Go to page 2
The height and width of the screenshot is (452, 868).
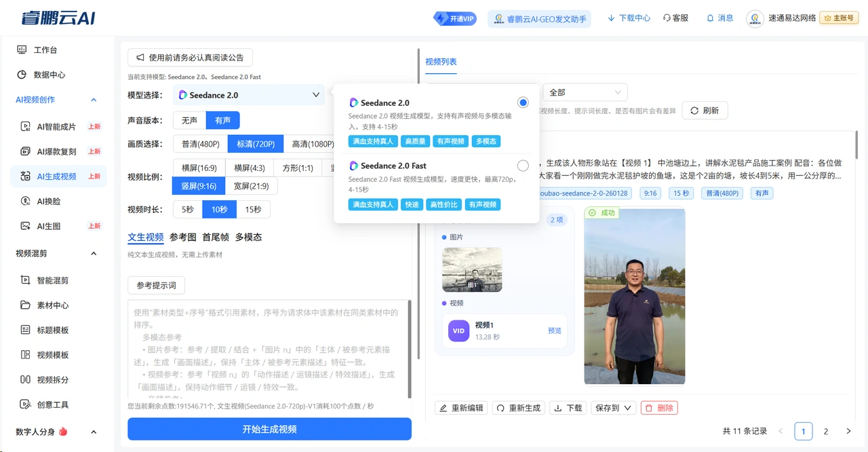(826, 431)
